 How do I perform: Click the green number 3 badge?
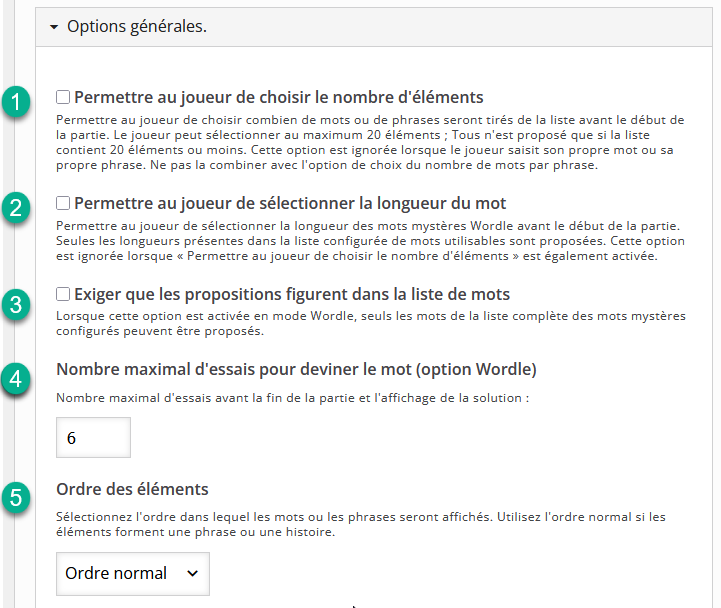(x=16, y=304)
